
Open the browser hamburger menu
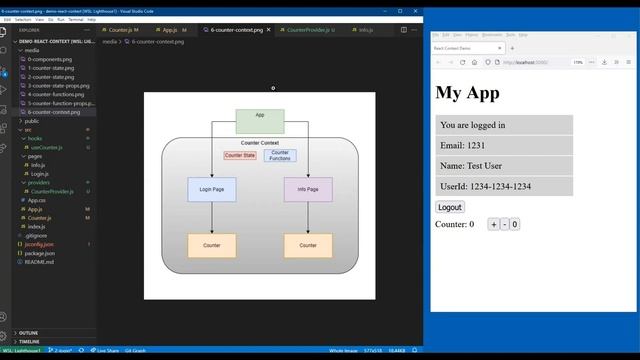629,62
